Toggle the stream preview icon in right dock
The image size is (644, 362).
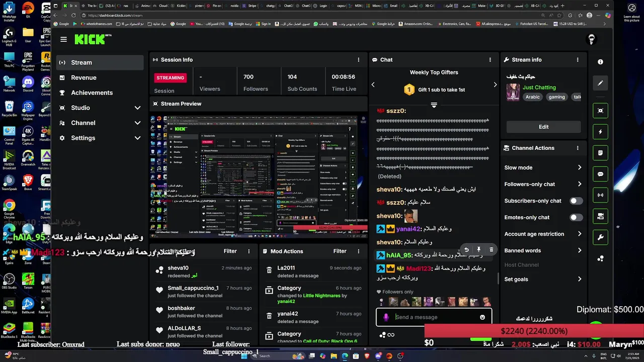pyautogui.click(x=600, y=111)
